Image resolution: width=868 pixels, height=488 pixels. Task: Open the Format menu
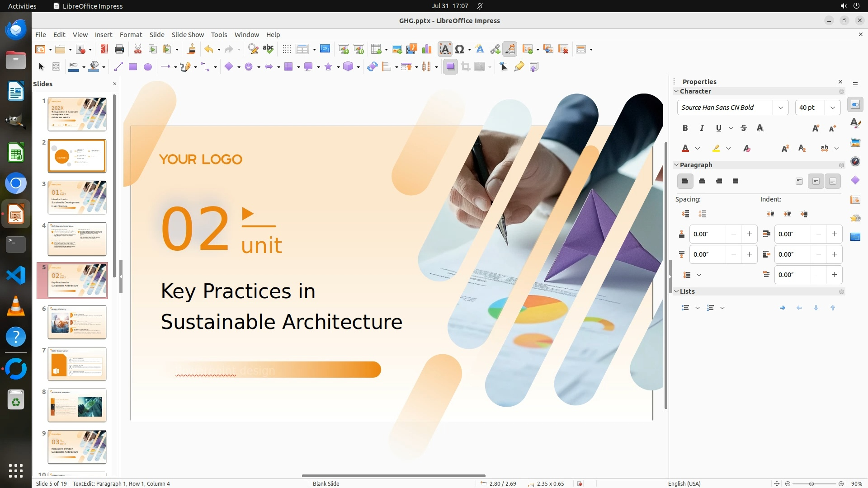131,35
